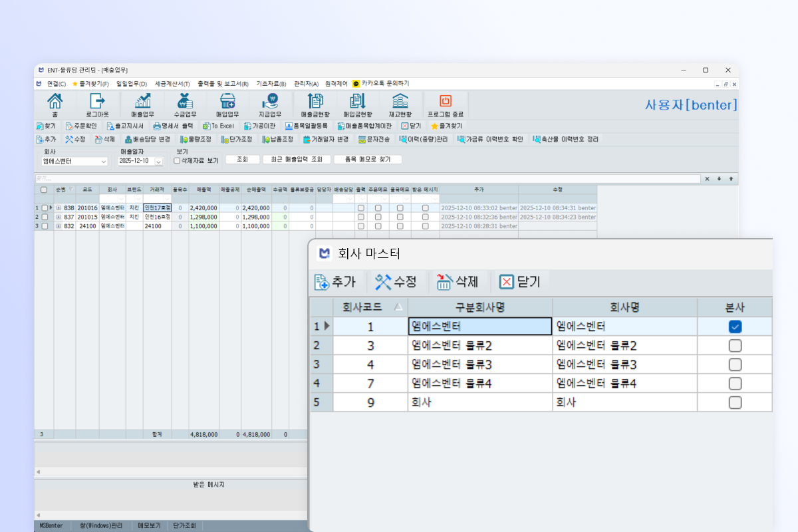Open the 회사 dropdown selector
Screen dimensions: 798x532
click(103, 161)
